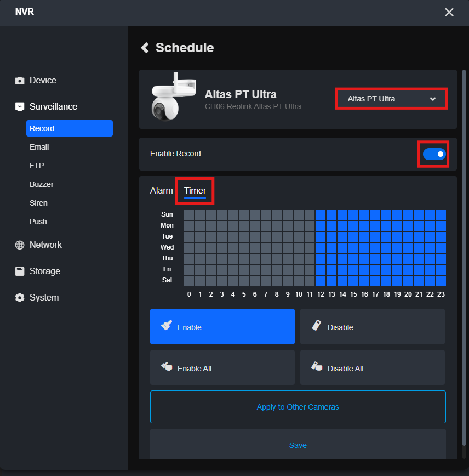Image resolution: width=469 pixels, height=476 pixels.
Task: Click the hour 12 column label
Action: click(x=321, y=294)
